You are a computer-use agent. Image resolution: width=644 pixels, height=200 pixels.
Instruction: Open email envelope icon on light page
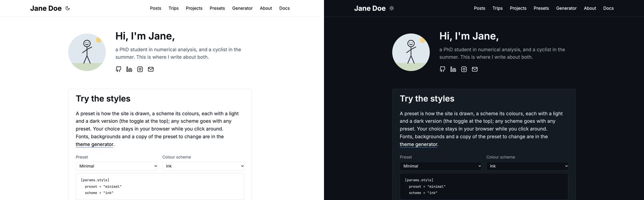pyautogui.click(x=151, y=69)
